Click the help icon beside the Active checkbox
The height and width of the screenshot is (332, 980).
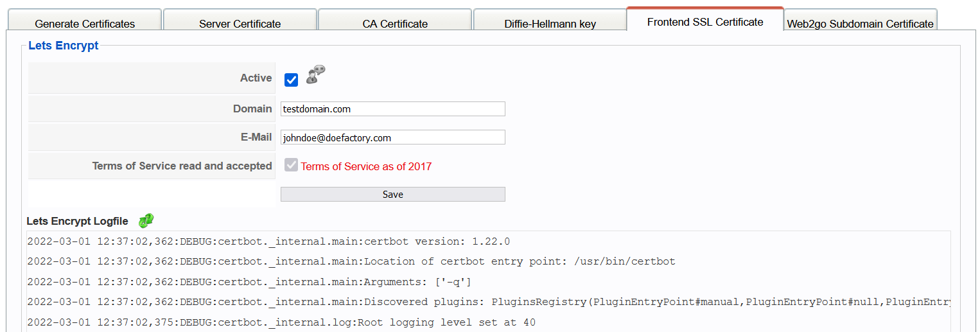click(315, 74)
